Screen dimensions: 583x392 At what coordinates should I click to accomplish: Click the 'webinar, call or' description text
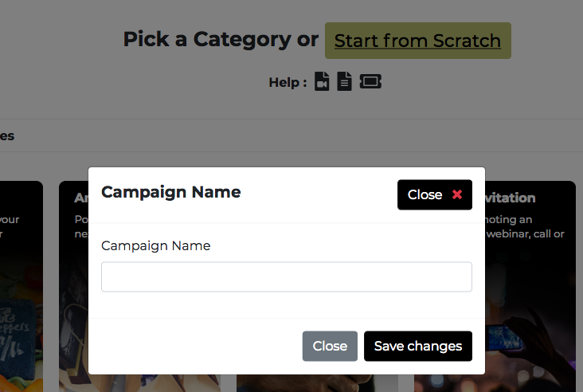[x=525, y=234]
